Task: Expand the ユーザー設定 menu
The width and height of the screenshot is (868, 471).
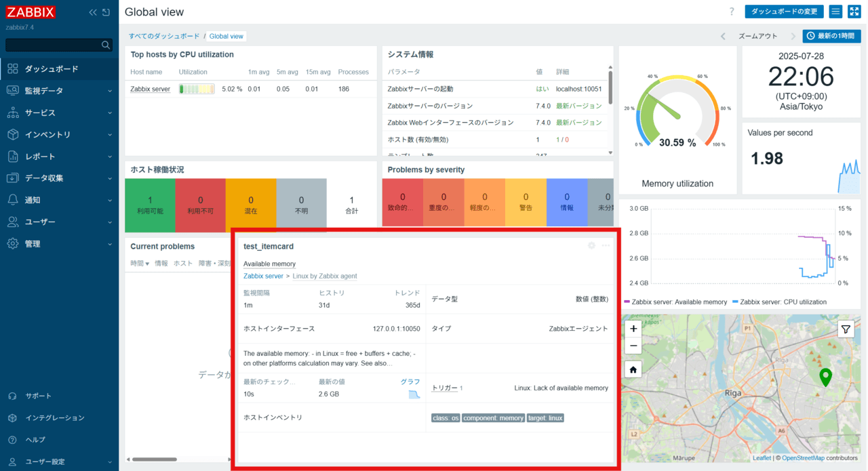Action: 59,462
